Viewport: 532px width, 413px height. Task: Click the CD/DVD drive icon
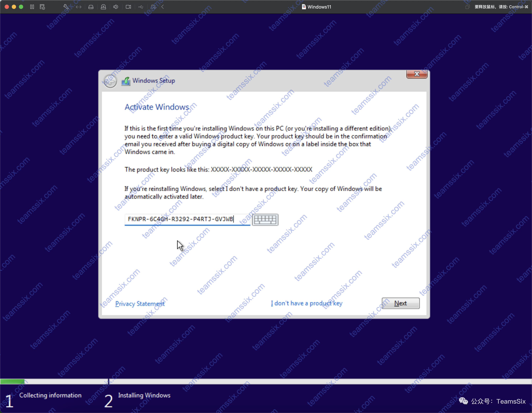coord(103,7)
